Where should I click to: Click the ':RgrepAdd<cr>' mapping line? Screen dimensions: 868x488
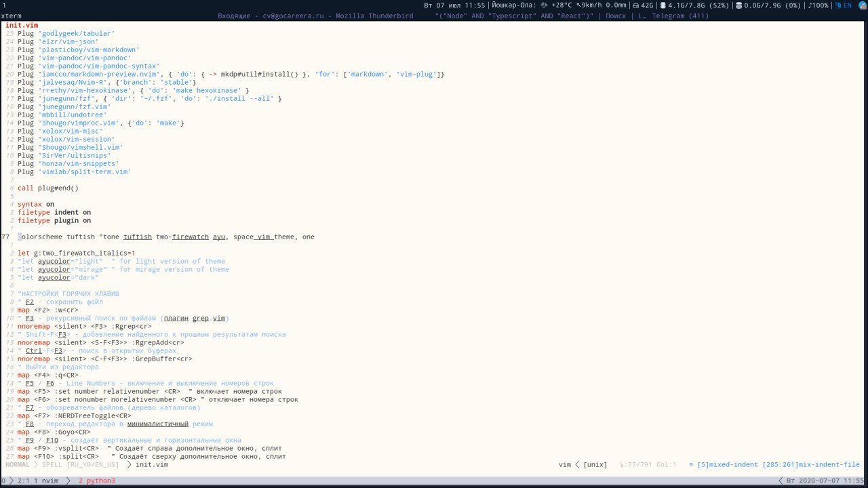(x=101, y=342)
